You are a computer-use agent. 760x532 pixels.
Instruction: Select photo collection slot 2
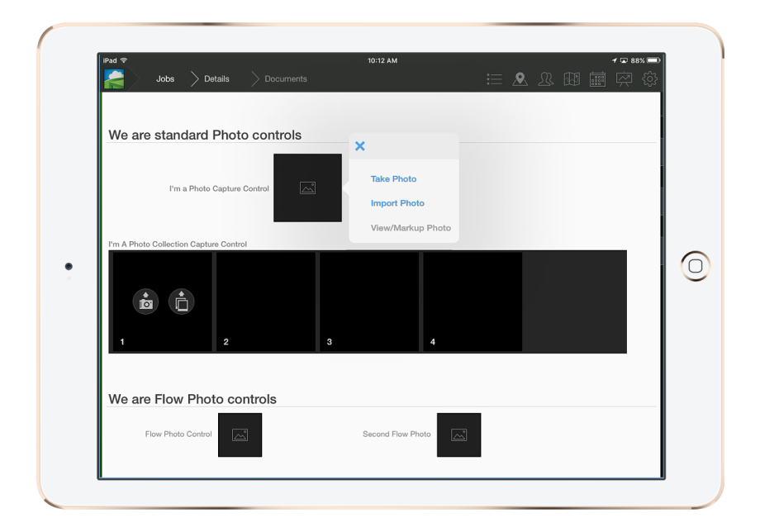tap(266, 302)
